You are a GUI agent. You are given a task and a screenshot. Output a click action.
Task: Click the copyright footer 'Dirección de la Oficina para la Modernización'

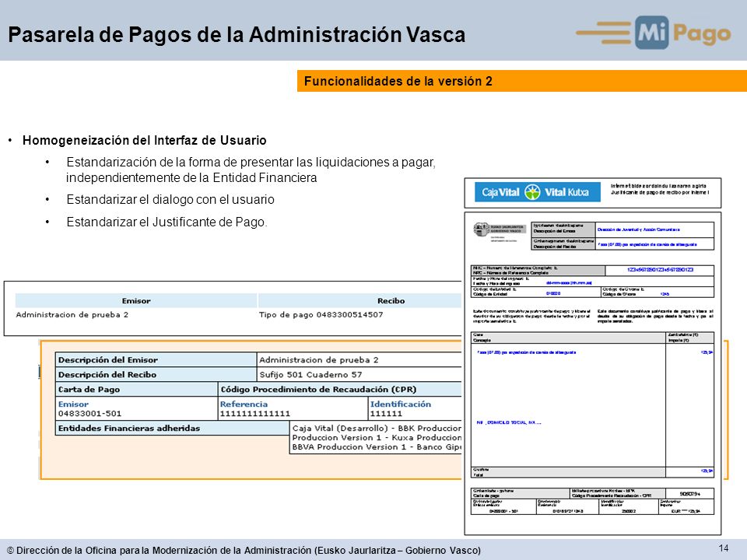[244, 551]
